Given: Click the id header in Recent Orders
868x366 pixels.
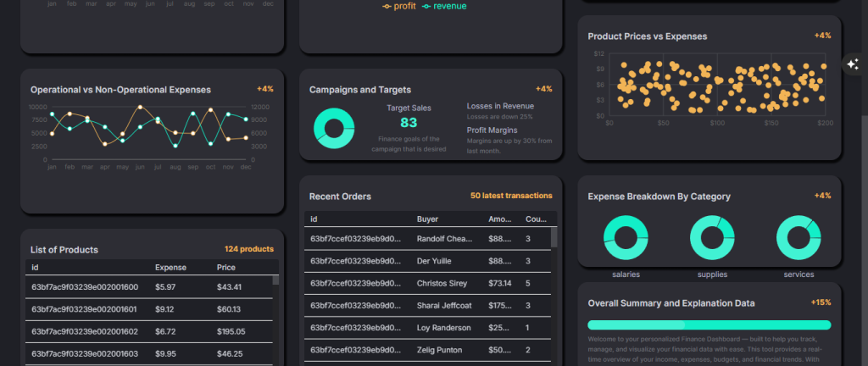Looking at the screenshot, I should point(314,219).
